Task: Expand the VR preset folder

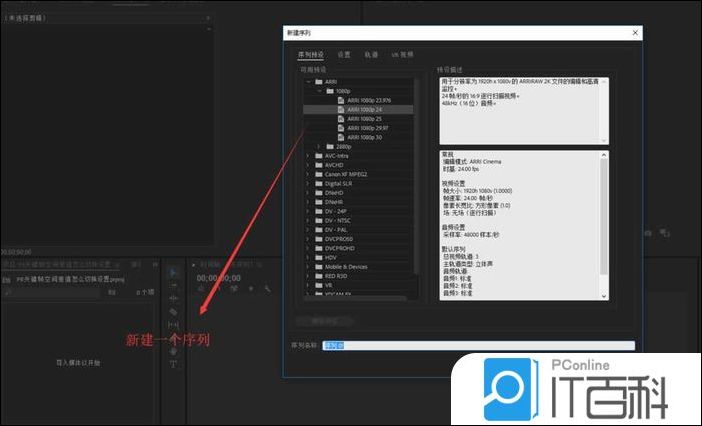Action: [308, 285]
